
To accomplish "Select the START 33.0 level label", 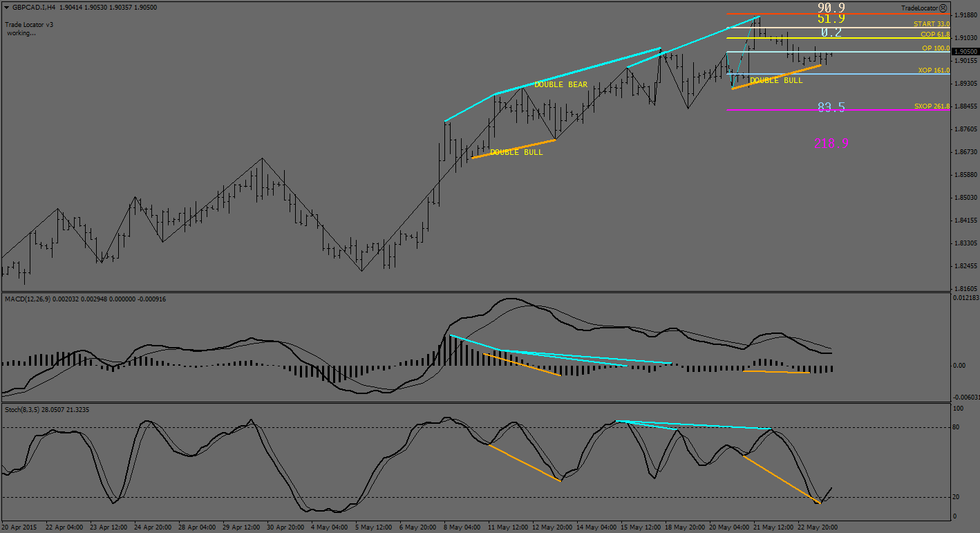I will (931, 24).
